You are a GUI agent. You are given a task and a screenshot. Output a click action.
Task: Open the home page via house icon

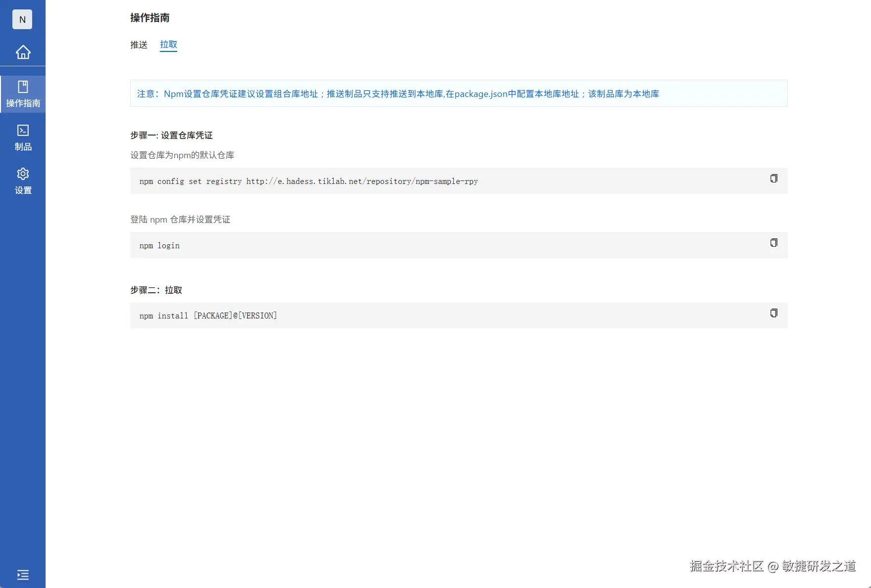click(x=23, y=52)
